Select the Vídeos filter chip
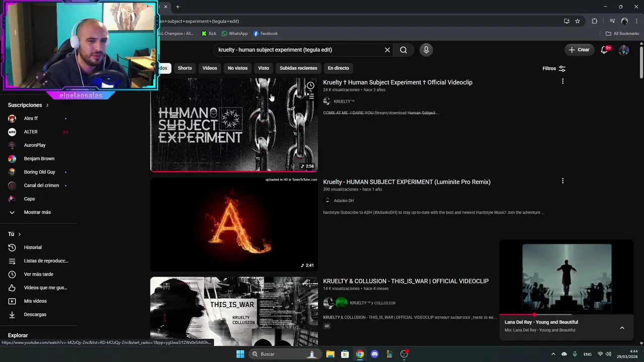This screenshot has width=644, height=362. pos(210,68)
